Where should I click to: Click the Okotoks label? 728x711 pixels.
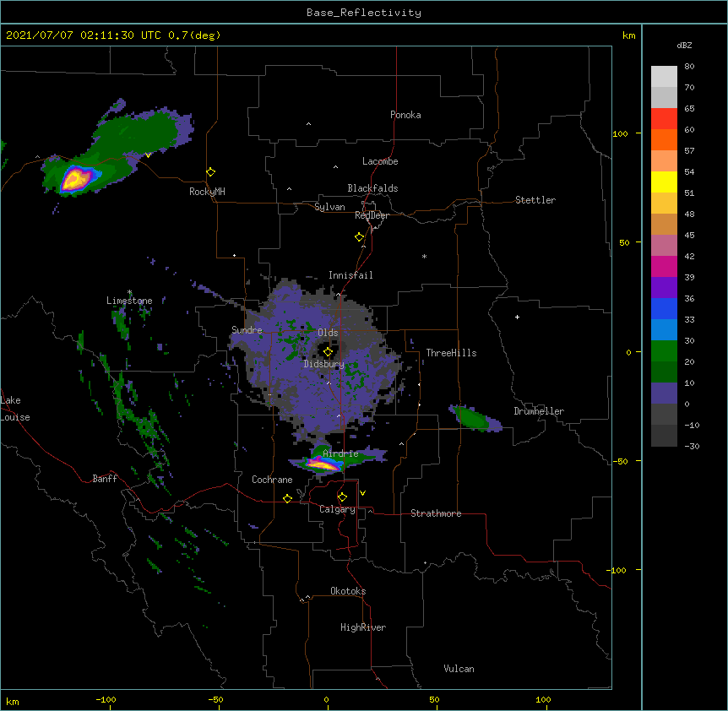tap(348, 591)
